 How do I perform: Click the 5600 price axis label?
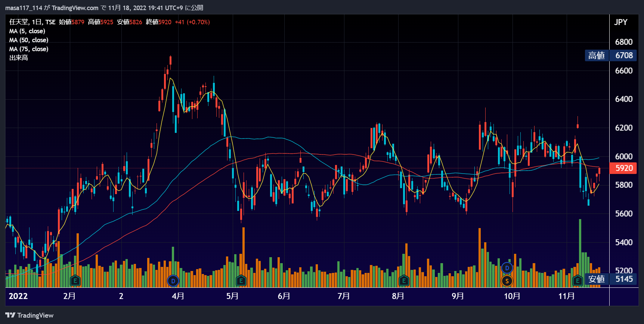[624, 214]
